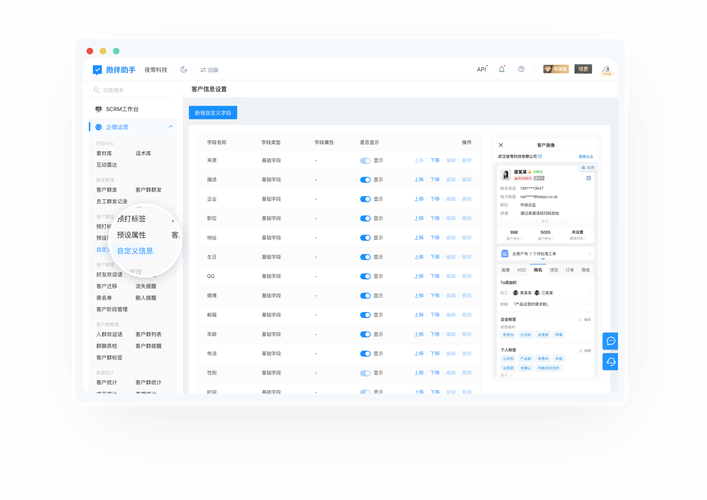The image size is (707, 500).
Task: Open the user avatar menu in the header
Action: [606, 70]
